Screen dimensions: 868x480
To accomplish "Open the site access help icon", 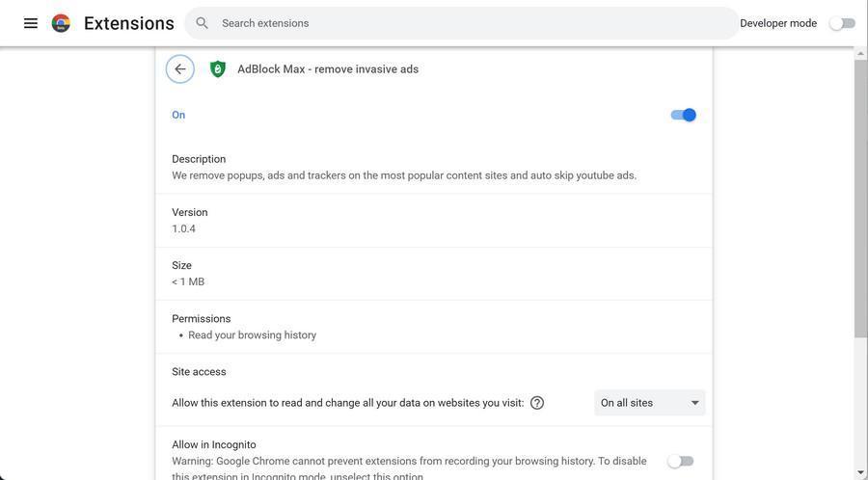I will pyautogui.click(x=537, y=403).
